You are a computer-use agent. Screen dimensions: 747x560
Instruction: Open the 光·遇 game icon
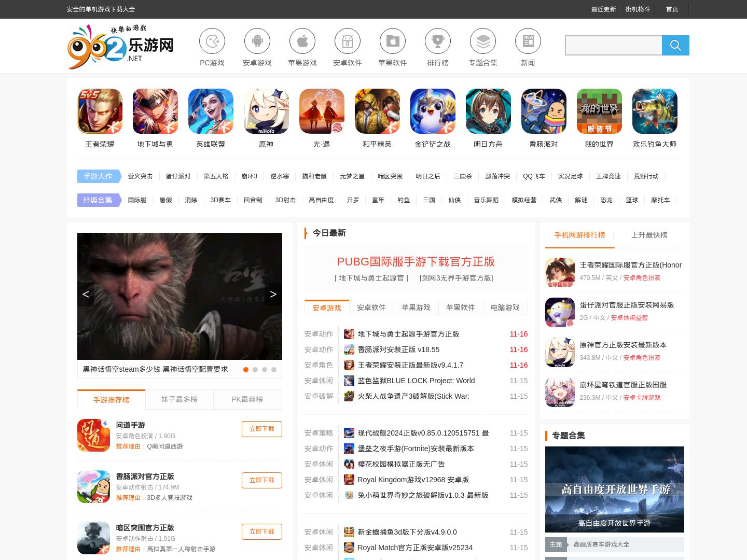[x=322, y=111]
